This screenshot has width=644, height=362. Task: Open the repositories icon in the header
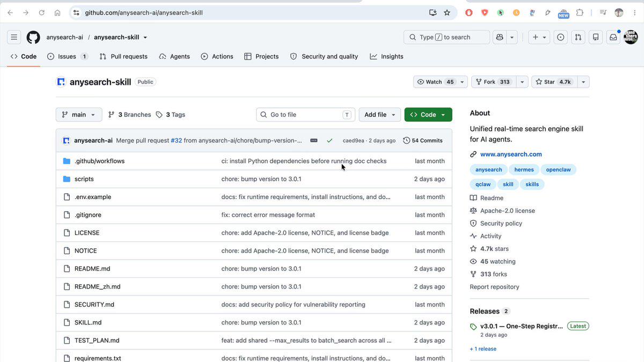click(595, 37)
